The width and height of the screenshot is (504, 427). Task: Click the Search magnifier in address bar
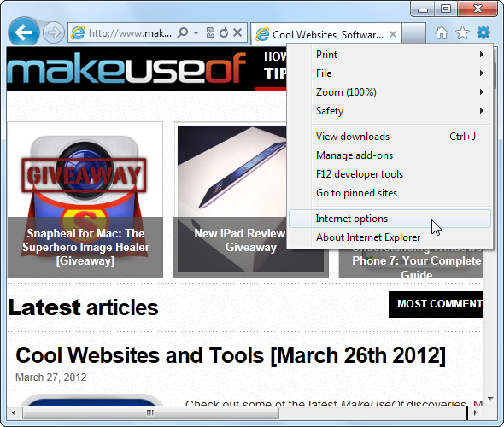pos(183,32)
